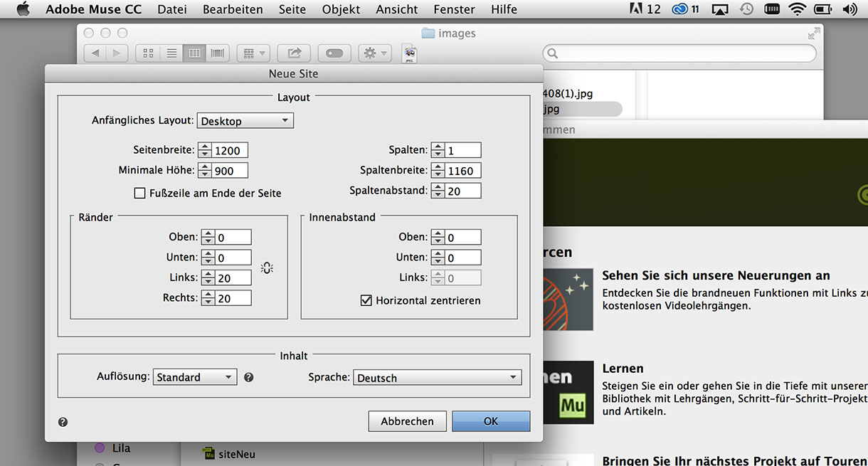868x466 pixels.
Task: Open the Anfängliches Layout dropdown
Action: tap(245, 121)
